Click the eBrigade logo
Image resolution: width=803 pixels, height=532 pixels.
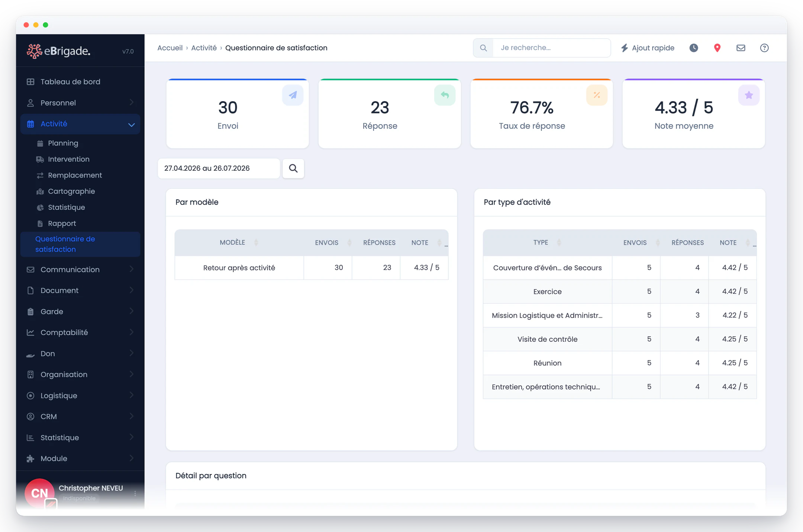pyautogui.click(x=59, y=51)
